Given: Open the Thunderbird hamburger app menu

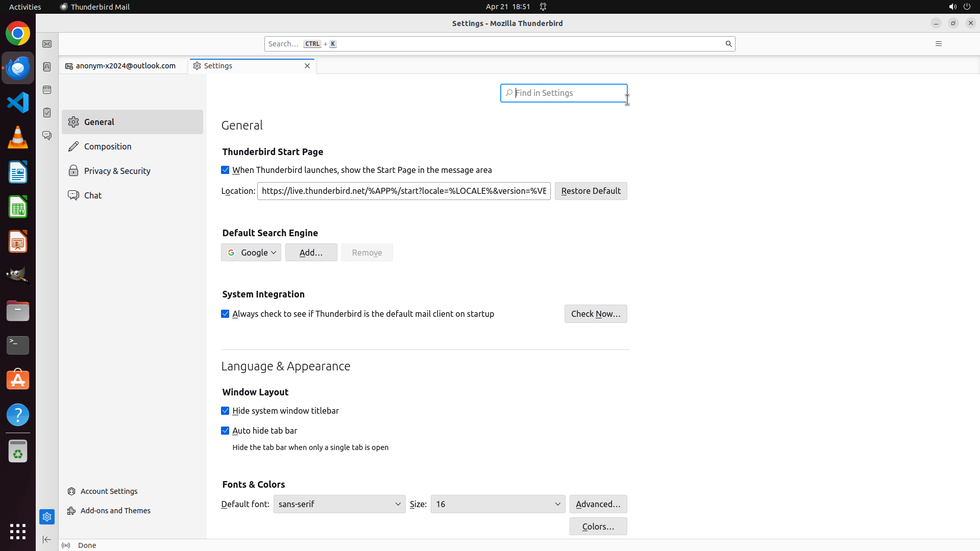Looking at the screenshot, I should click(x=938, y=44).
